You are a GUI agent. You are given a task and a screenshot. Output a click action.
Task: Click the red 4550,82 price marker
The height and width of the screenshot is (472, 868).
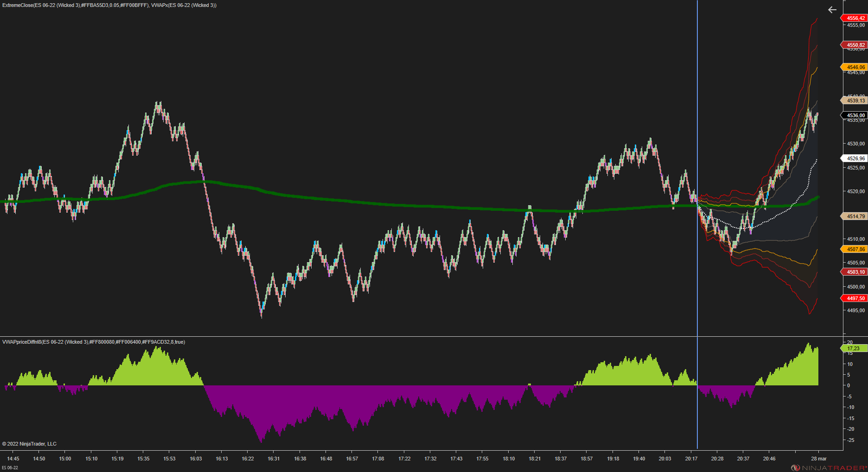pos(855,45)
